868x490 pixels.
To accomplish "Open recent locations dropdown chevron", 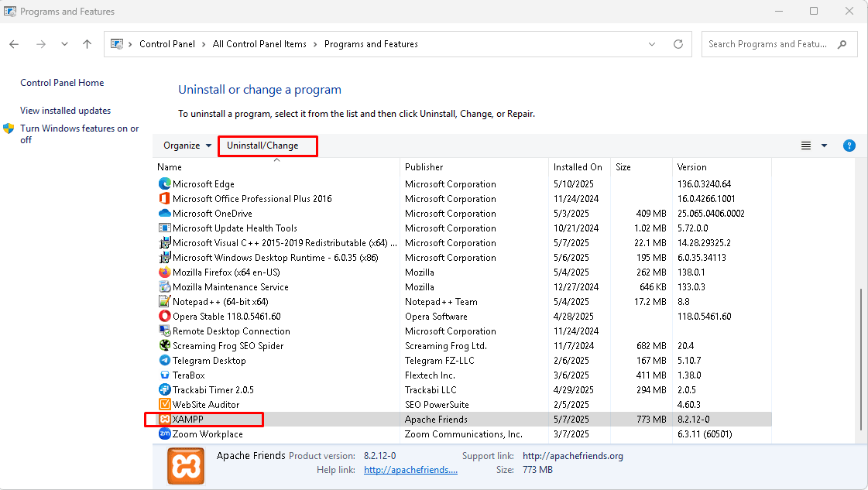I will pos(64,44).
